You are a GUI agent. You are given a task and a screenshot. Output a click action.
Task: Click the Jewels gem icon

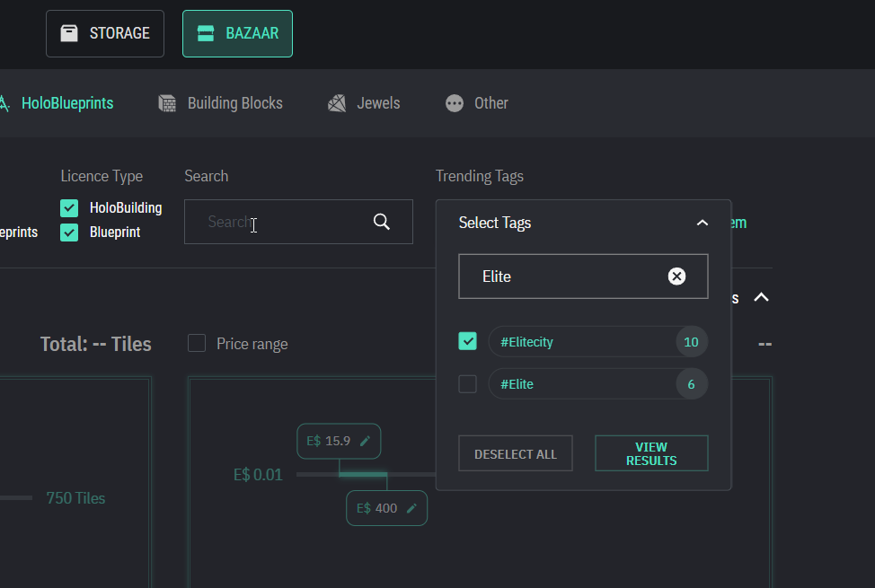[x=337, y=103]
